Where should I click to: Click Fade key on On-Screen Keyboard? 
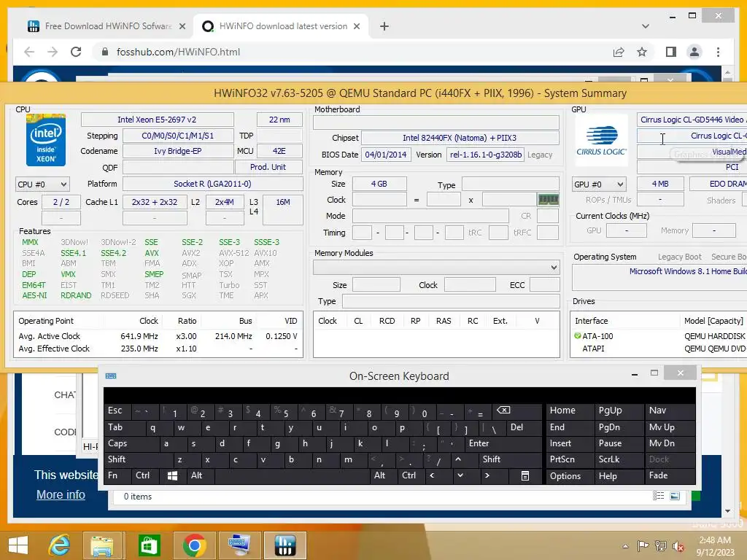pyautogui.click(x=670, y=475)
